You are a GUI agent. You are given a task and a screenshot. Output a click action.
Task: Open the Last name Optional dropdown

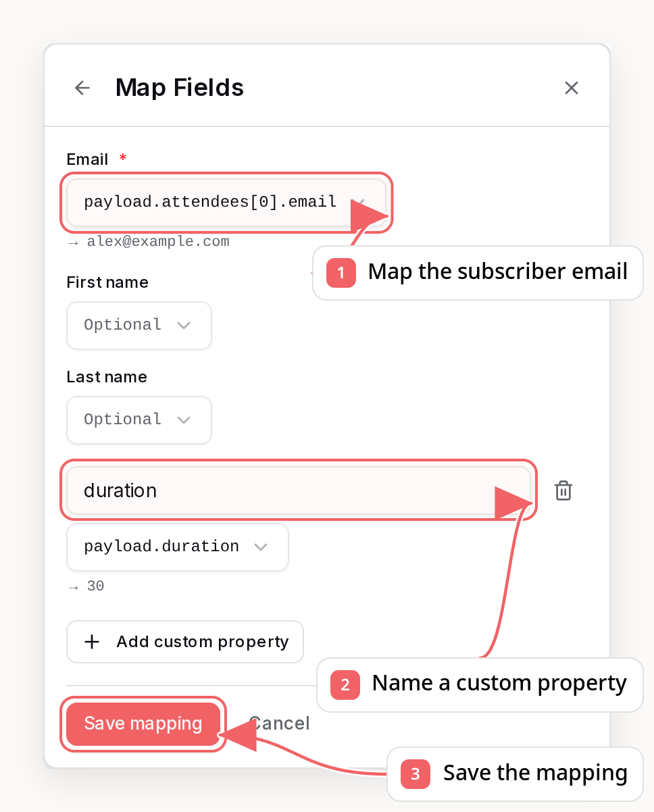139,420
